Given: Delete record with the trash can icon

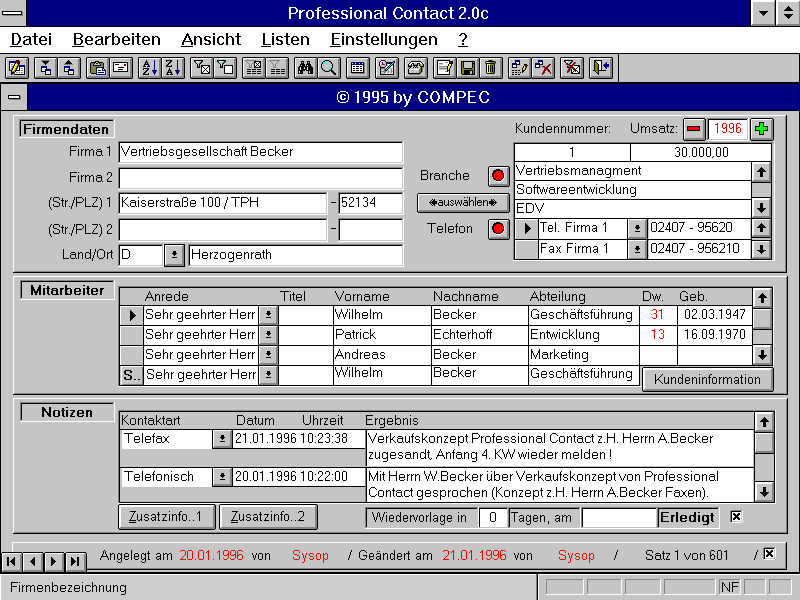Looking at the screenshot, I should 490,68.
